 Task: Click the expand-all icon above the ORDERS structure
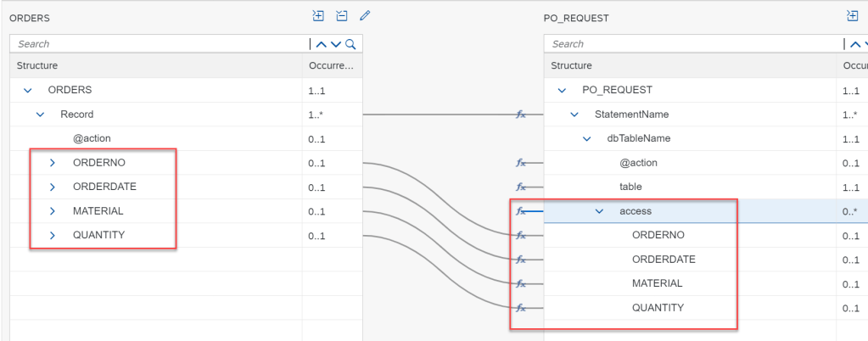coord(318,15)
